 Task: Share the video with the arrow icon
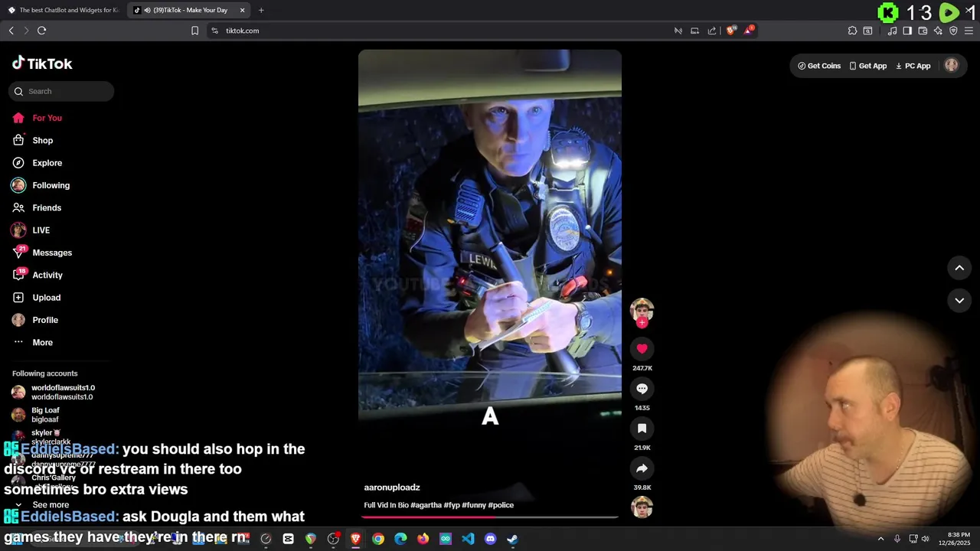[x=642, y=468]
